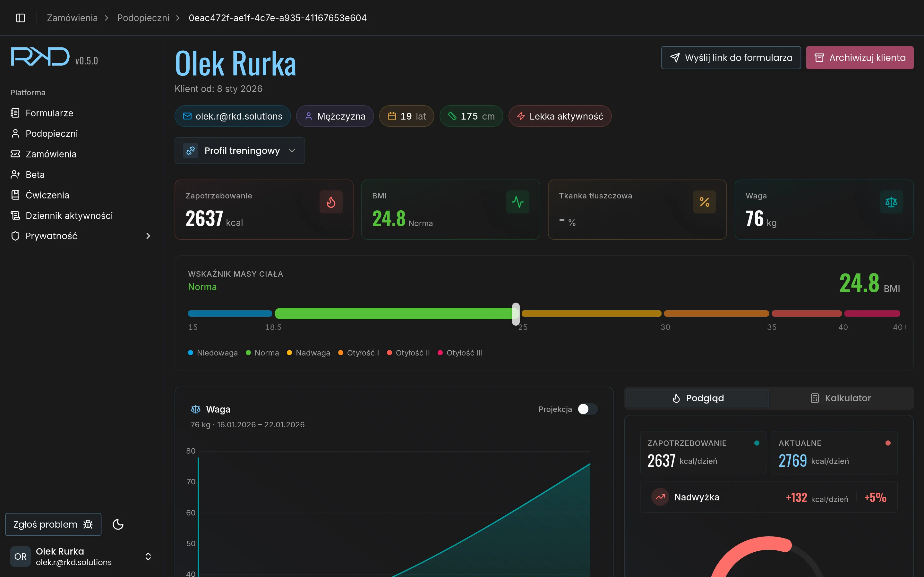This screenshot has width=924, height=577.
Task: Click the Zgłoś problem button
Action: tap(53, 524)
